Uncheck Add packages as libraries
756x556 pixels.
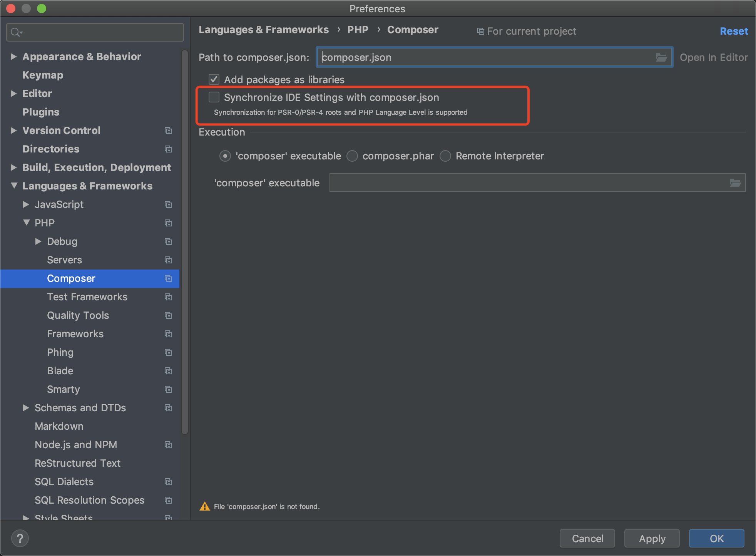(214, 80)
